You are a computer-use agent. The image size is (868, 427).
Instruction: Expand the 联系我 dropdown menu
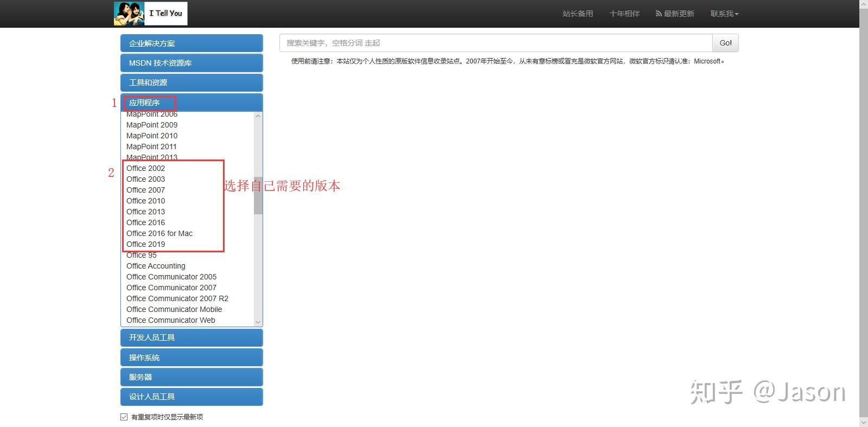click(x=725, y=14)
